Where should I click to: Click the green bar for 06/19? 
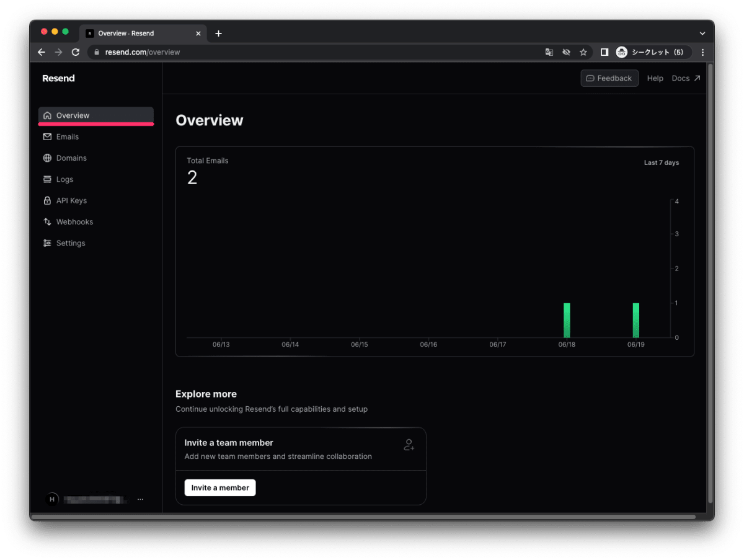pos(635,320)
